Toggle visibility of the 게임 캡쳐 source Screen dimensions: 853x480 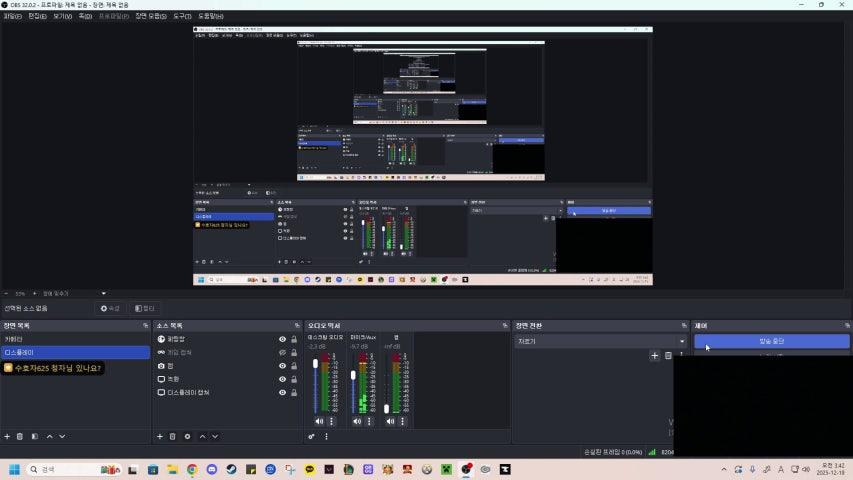(x=282, y=352)
